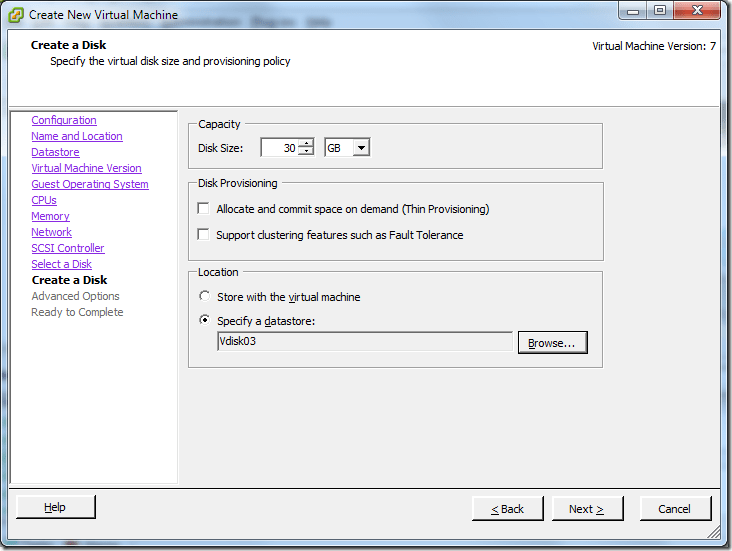Return to Select a Disk step
The width and height of the screenshot is (732, 551).
tap(62, 264)
